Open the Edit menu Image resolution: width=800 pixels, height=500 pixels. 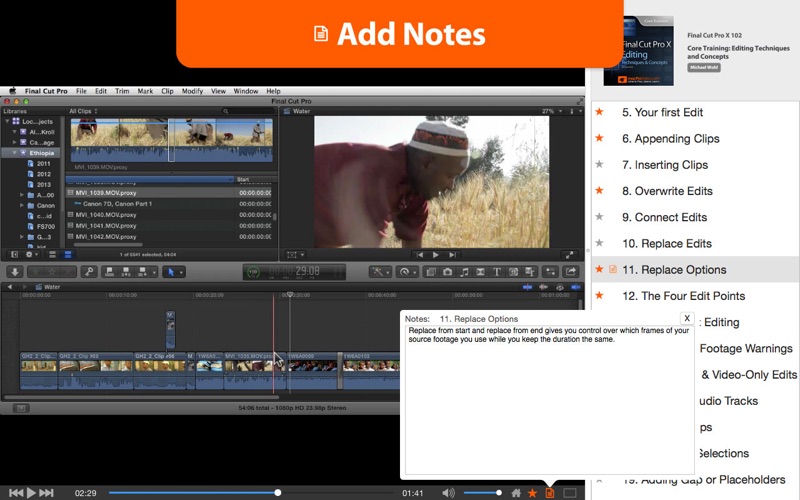tap(101, 91)
